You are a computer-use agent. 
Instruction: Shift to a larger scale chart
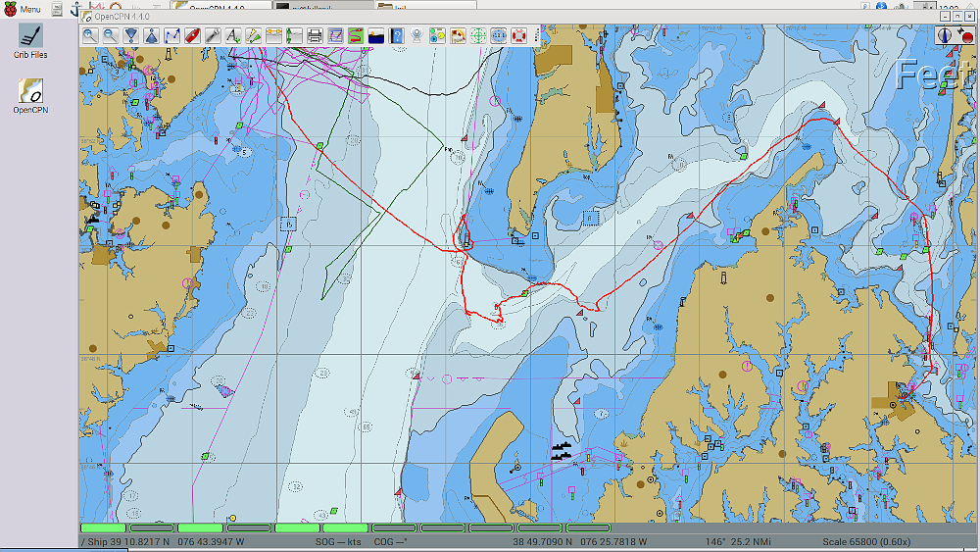(130, 36)
